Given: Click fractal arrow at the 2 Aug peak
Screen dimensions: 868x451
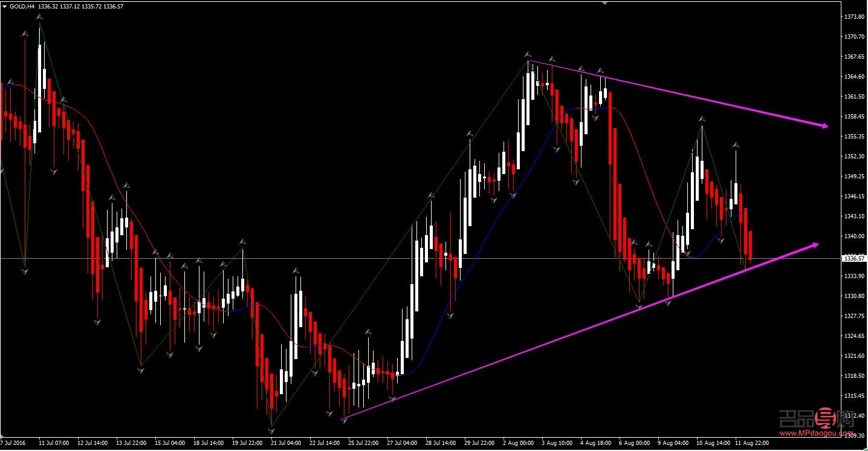Looking at the screenshot, I should tap(528, 54).
